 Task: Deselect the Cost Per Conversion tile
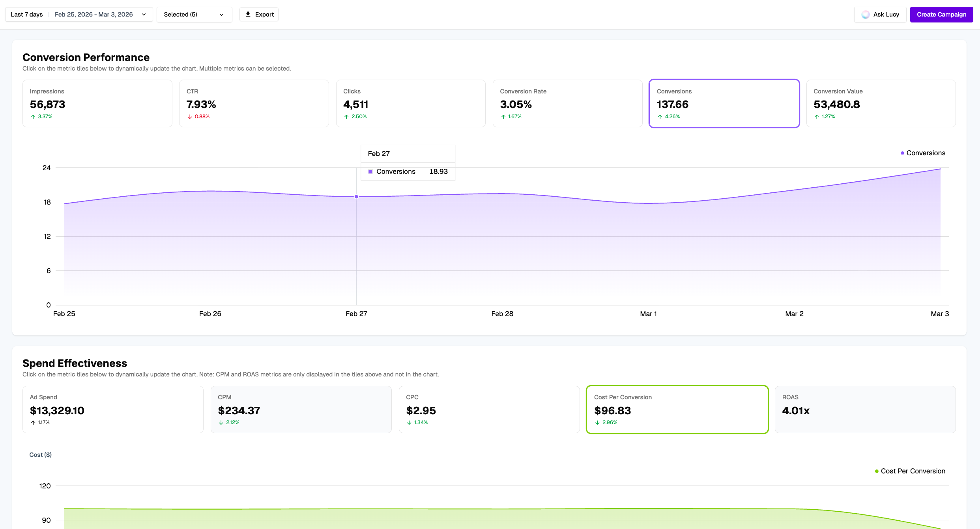coord(677,410)
